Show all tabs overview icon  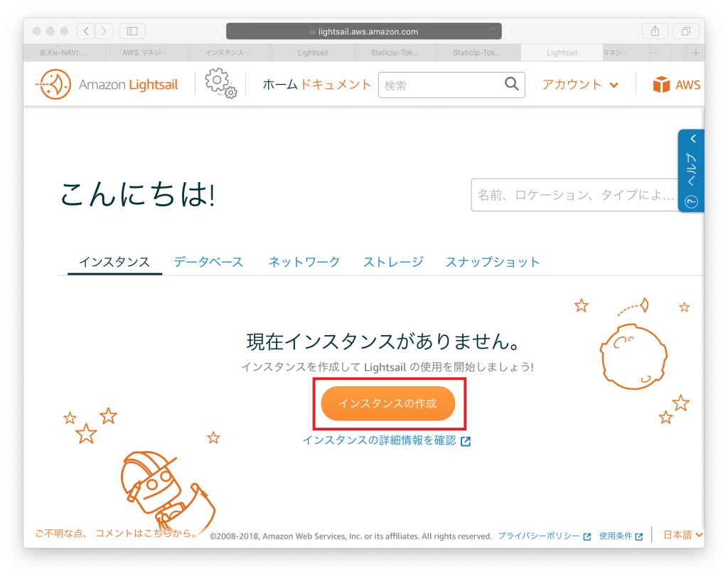[x=686, y=31]
